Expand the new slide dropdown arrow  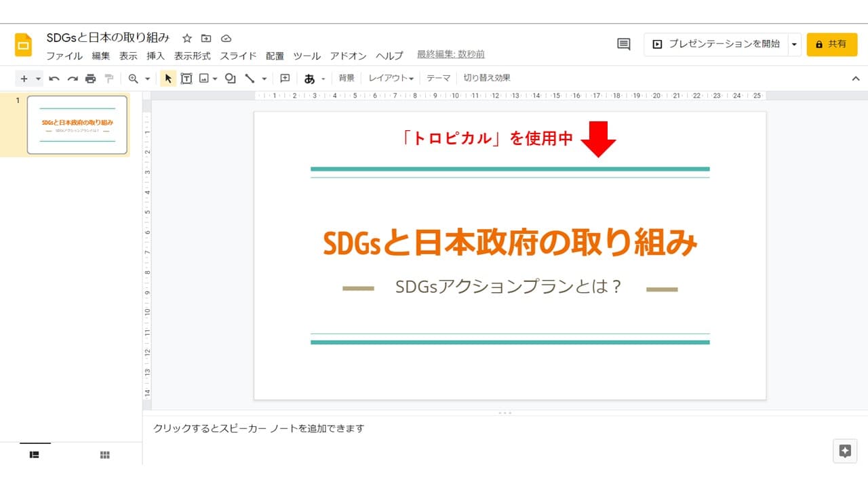[x=38, y=79]
